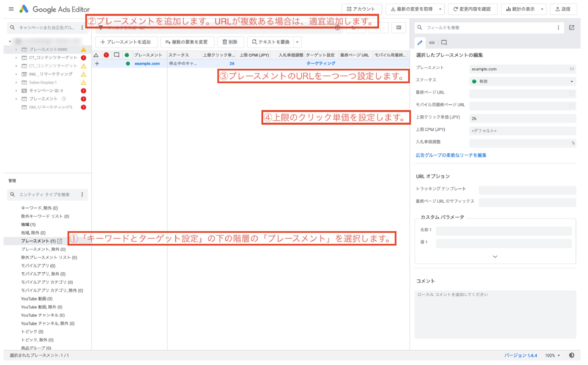This screenshot has height=365, width=588.
Task: Click the three-dot menu beside the campaign search box
Action: click(x=81, y=27)
